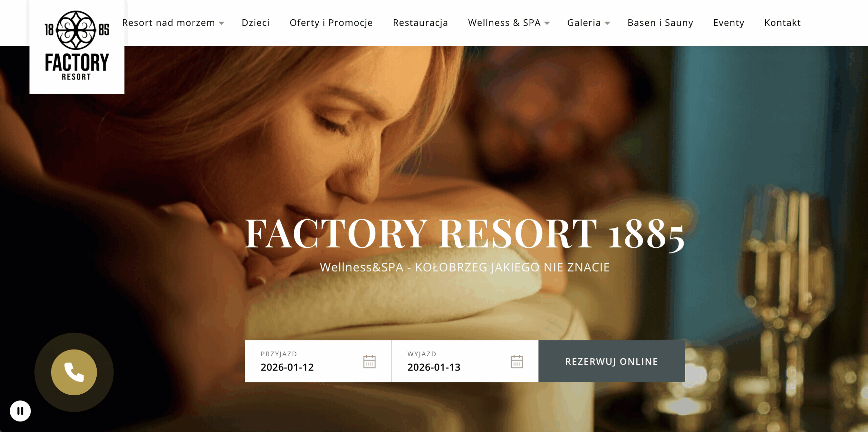Open the Restauracja page

pyautogui.click(x=420, y=23)
